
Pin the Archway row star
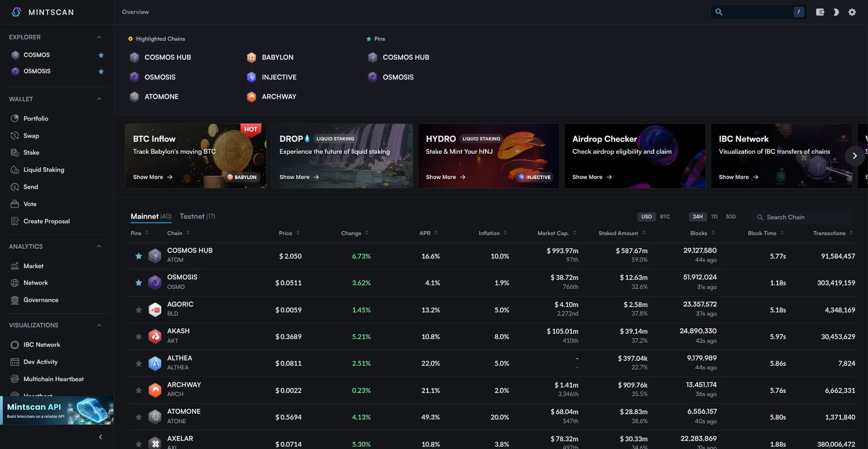(x=139, y=390)
